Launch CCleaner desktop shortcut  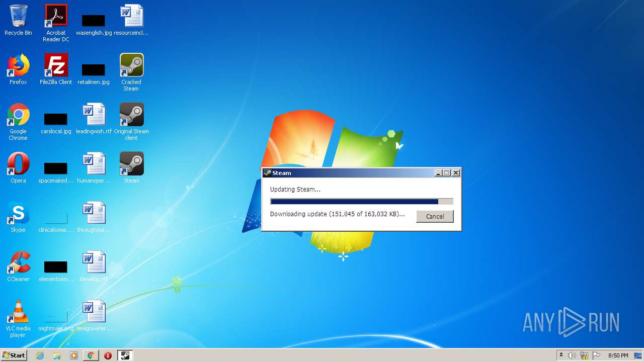18,266
